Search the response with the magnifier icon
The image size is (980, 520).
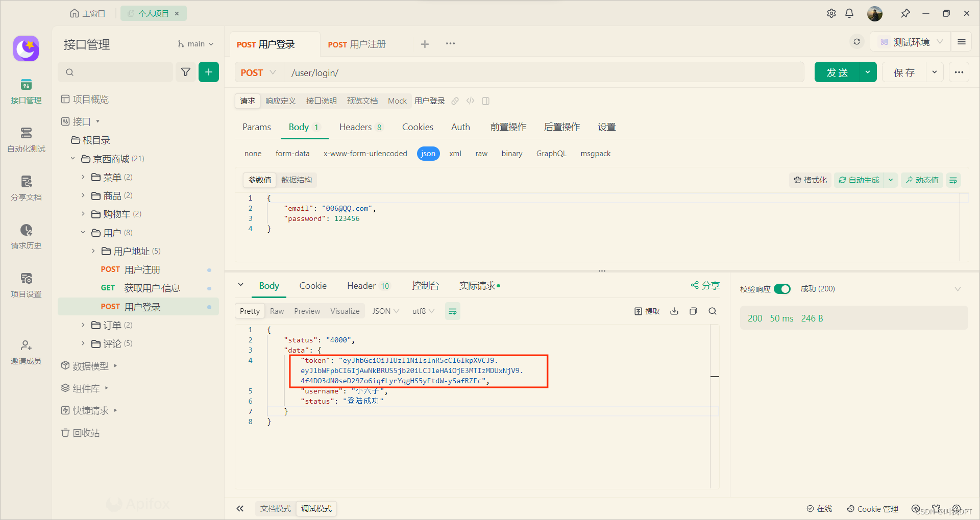pos(713,311)
